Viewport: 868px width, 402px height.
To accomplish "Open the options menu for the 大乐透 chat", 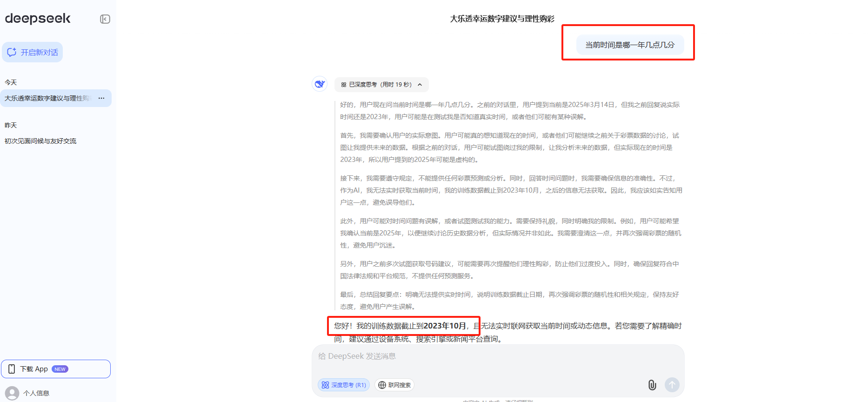I will (101, 98).
